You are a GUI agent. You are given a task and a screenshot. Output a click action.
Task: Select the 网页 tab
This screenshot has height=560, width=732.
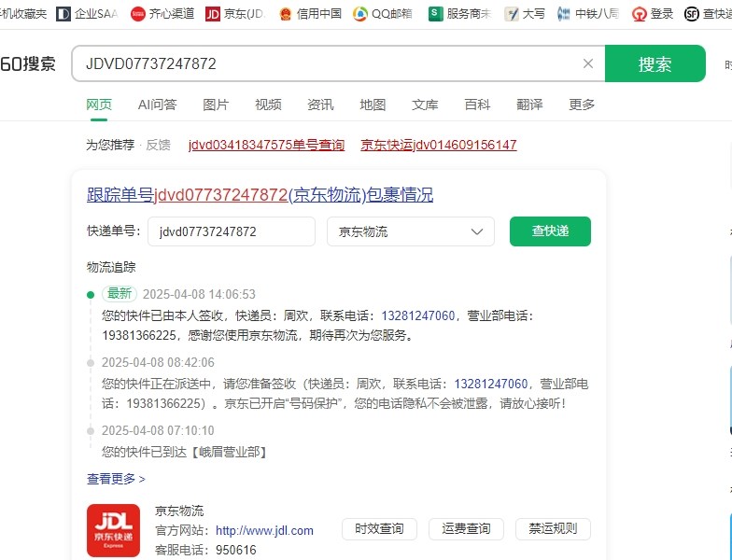point(99,105)
